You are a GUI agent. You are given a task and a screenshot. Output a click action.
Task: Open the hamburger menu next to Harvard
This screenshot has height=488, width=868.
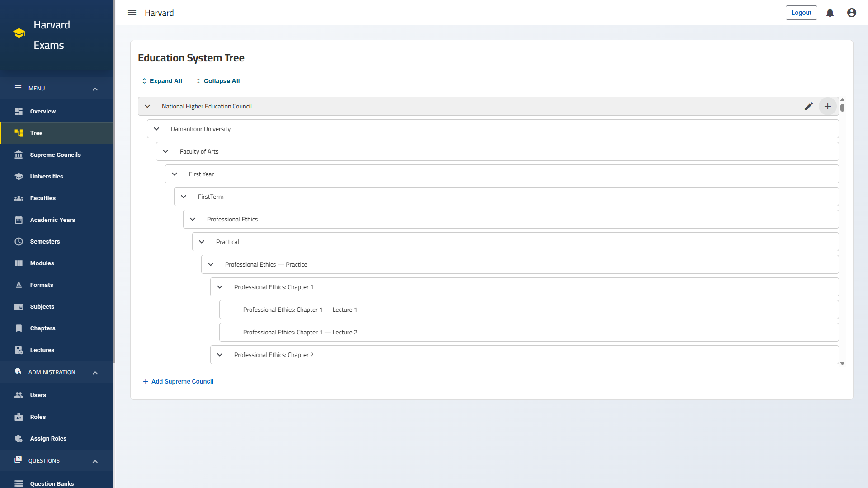click(x=132, y=13)
